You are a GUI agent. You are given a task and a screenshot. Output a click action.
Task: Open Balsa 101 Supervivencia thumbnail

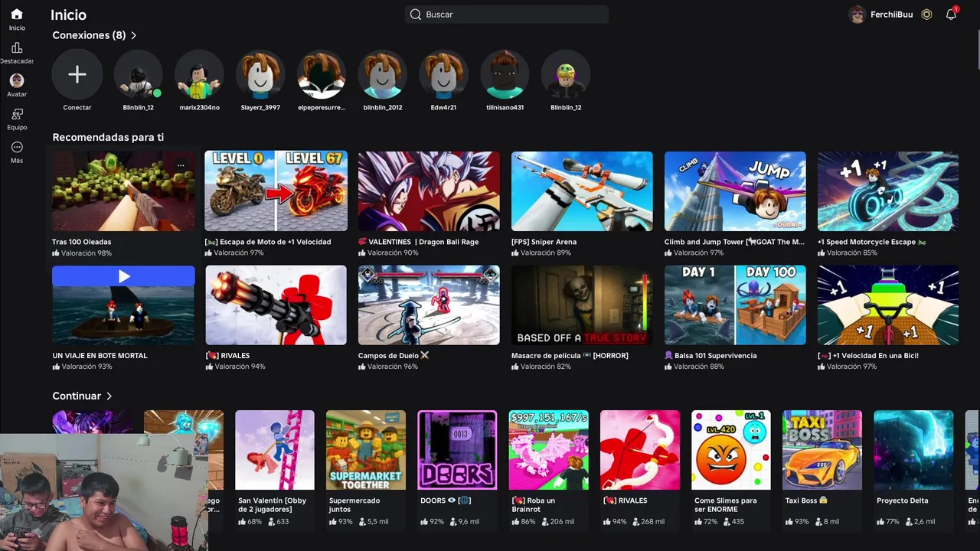tap(735, 305)
